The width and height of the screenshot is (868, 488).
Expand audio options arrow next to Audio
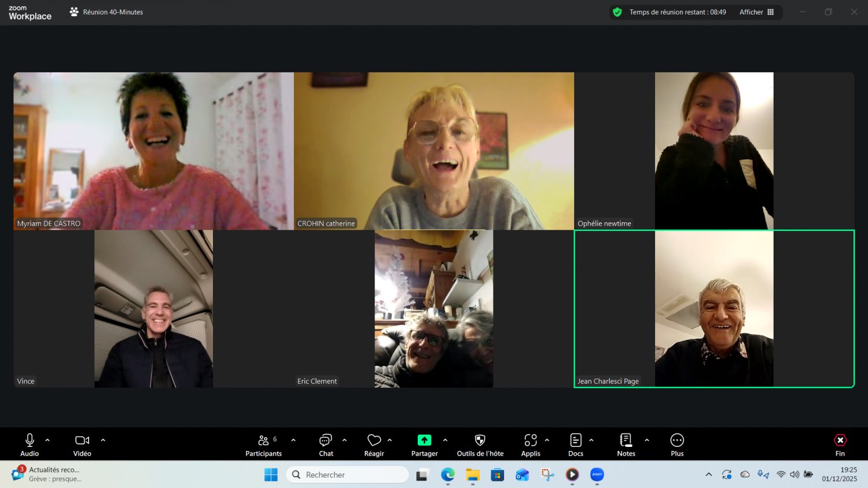(x=47, y=441)
